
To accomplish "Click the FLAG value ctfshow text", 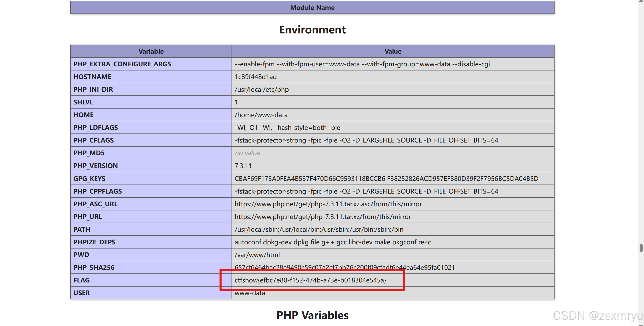I will [x=310, y=280].
